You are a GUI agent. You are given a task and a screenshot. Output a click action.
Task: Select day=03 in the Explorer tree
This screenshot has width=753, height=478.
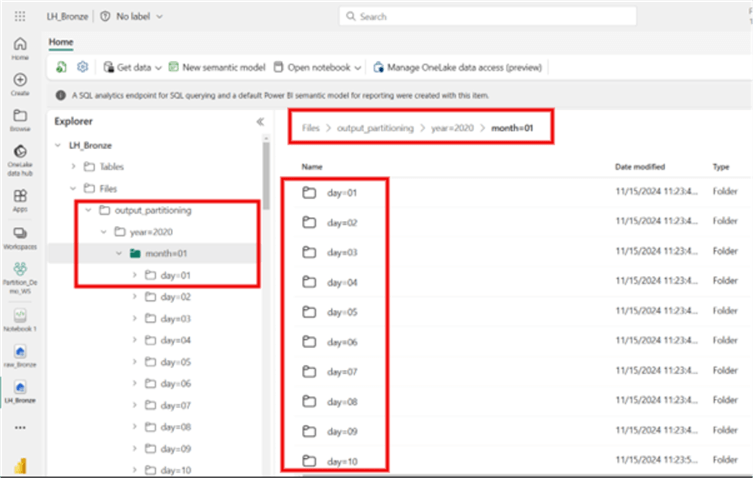click(175, 319)
